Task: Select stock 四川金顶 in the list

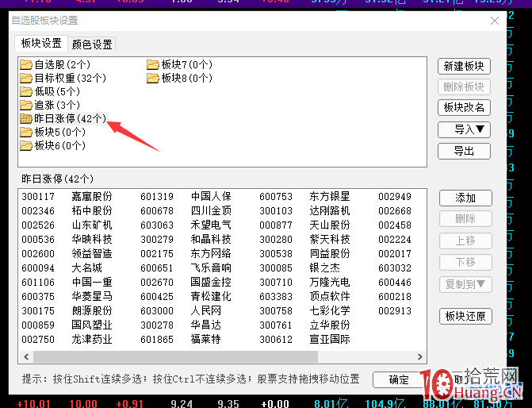Action: (x=211, y=210)
